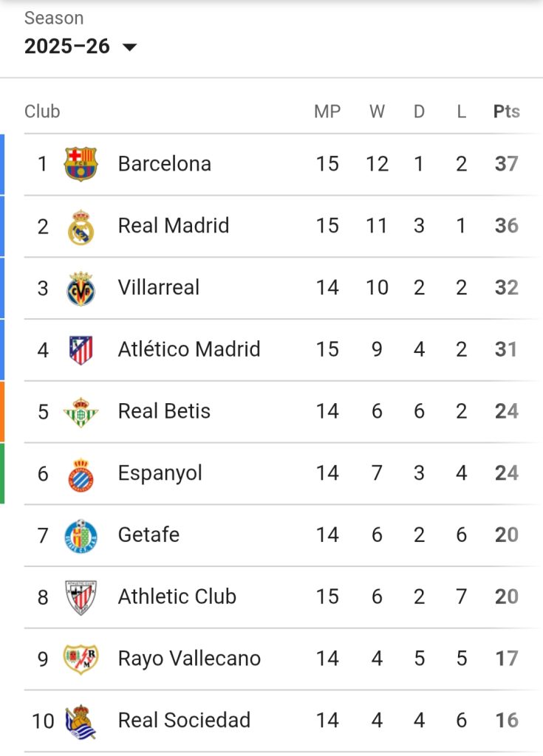Select the Villarreal team name
Viewport: 543px width, 756px height.
pyautogui.click(x=159, y=288)
